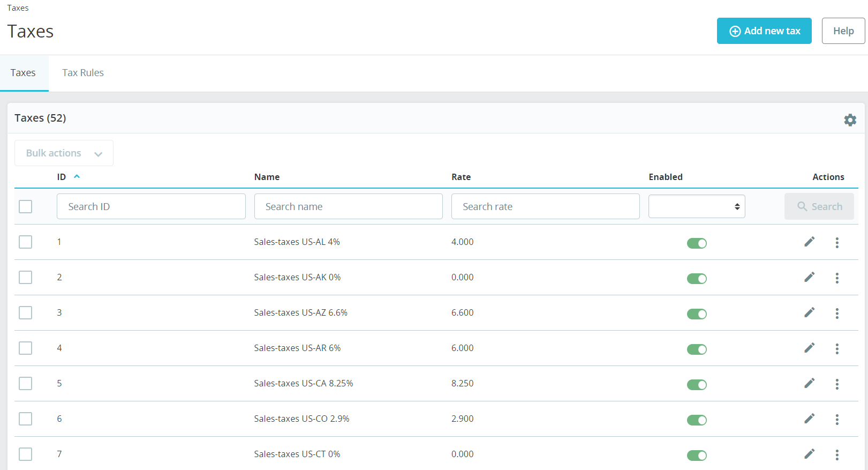This screenshot has width=868, height=470.
Task: Click the ID column sort arrow
Action: pos(77,176)
